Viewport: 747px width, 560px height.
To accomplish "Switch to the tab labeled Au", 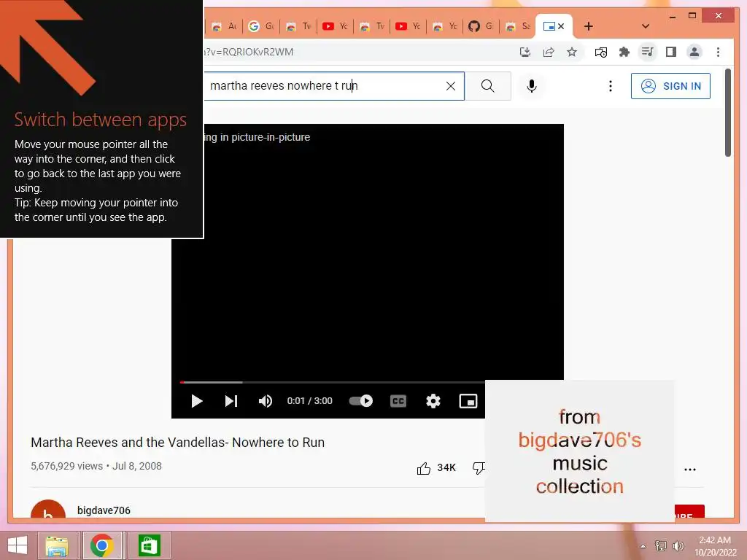I will tap(224, 26).
